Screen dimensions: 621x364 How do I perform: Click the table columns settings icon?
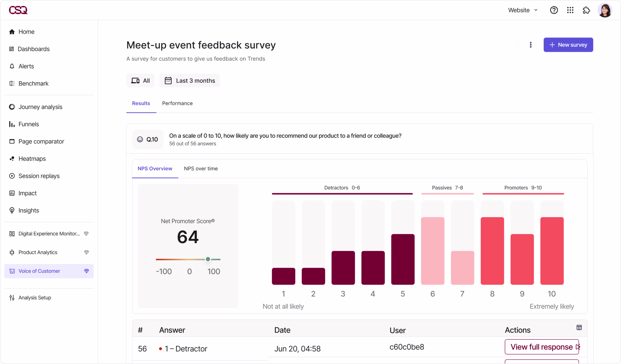click(x=579, y=328)
